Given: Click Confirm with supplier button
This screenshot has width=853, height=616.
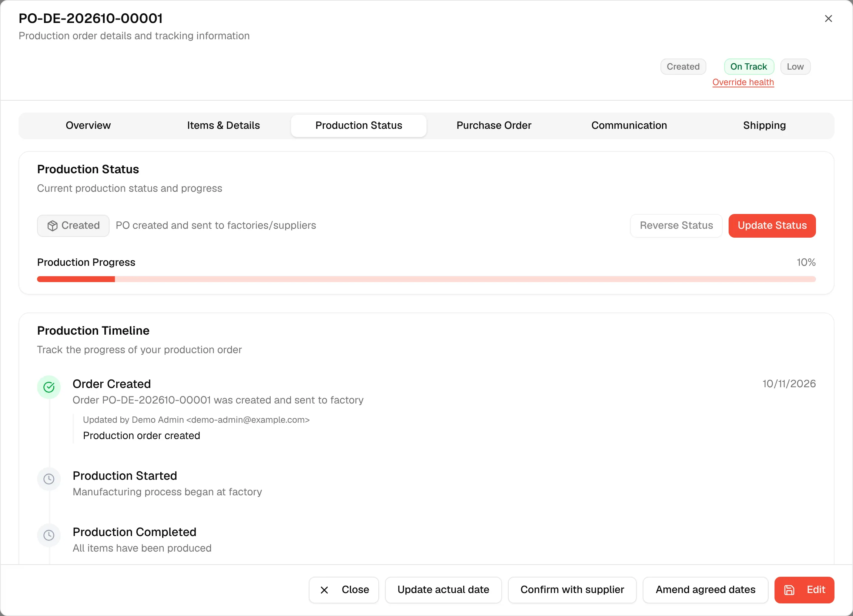Looking at the screenshot, I should coord(572,590).
